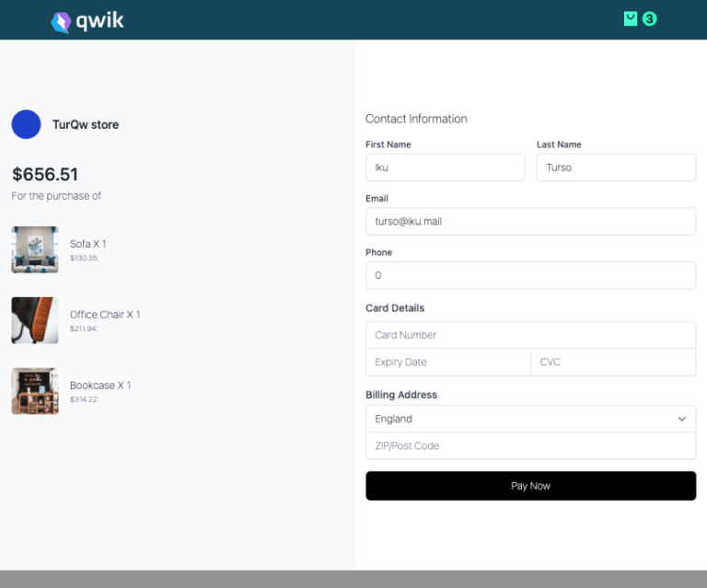Image resolution: width=707 pixels, height=588 pixels.
Task: Click the qwik wordmark text
Action: tap(99, 21)
